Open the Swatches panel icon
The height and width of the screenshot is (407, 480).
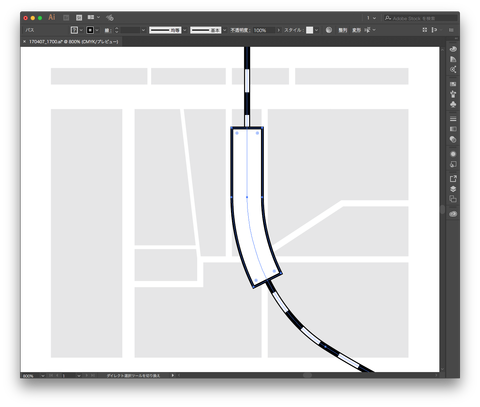tap(453, 84)
